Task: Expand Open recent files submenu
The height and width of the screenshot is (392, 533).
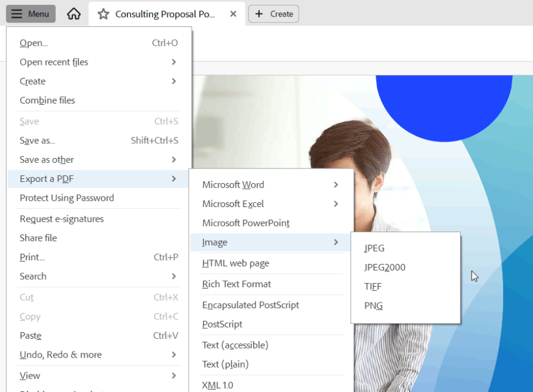Action: tap(99, 62)
